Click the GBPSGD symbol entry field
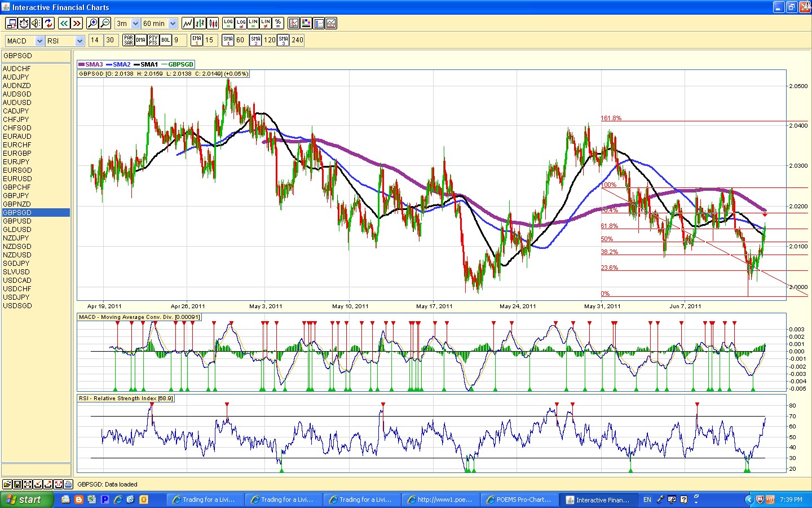The height and width of the screenshot is (508, 812). click(36, 56)
